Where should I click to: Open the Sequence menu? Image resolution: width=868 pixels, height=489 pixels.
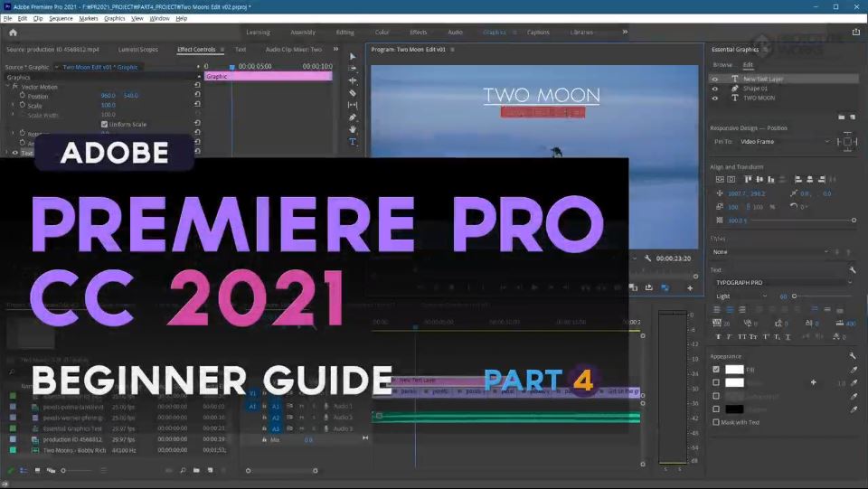click(x=61, y=18)
